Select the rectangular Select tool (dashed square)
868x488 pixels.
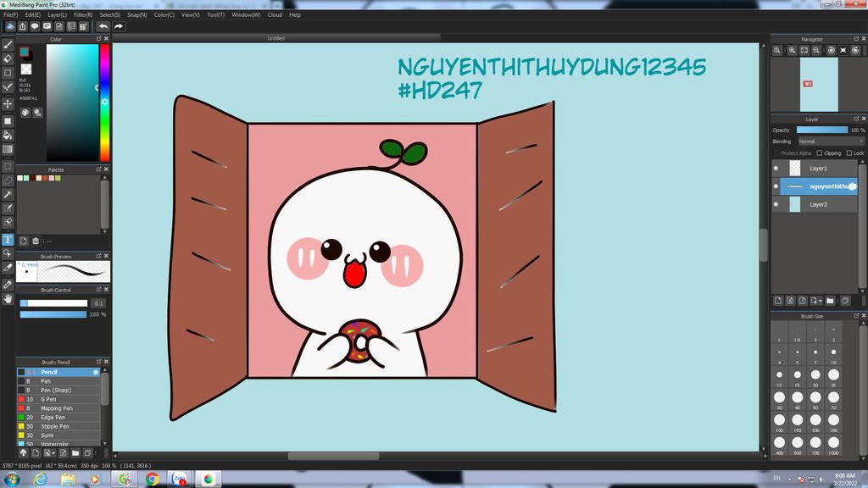(x=8, y=166)
